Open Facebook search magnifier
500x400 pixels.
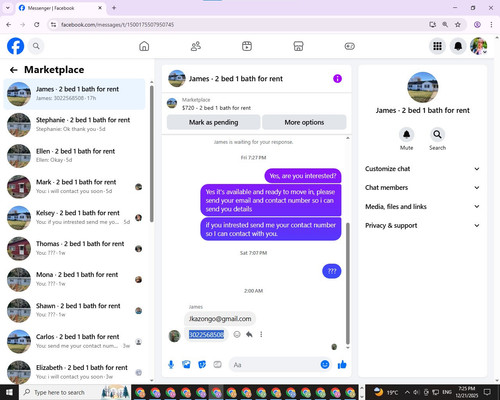pyautogui.click(x=36, y=46)
